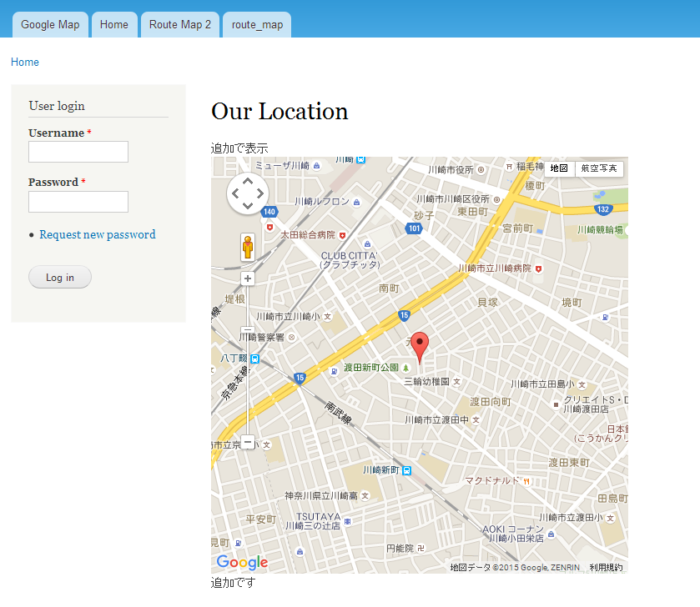Click the Request new password link

coord(98,234)
